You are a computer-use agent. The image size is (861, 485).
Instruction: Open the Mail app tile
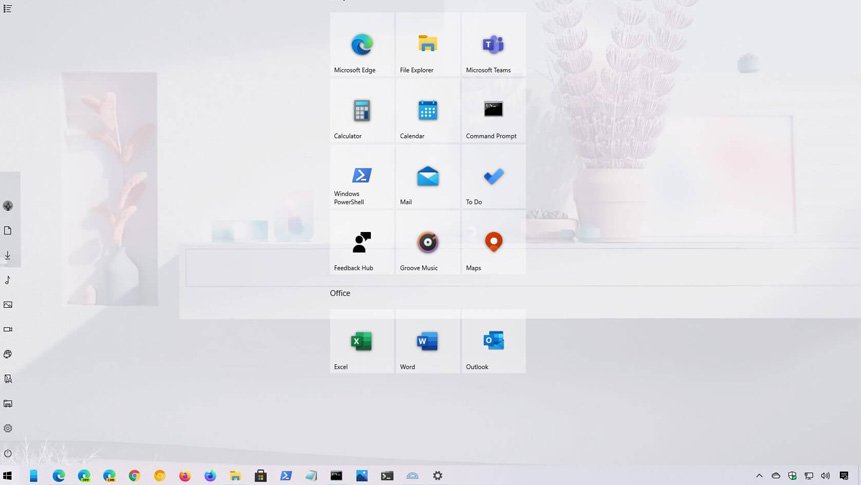pos(428,177)
